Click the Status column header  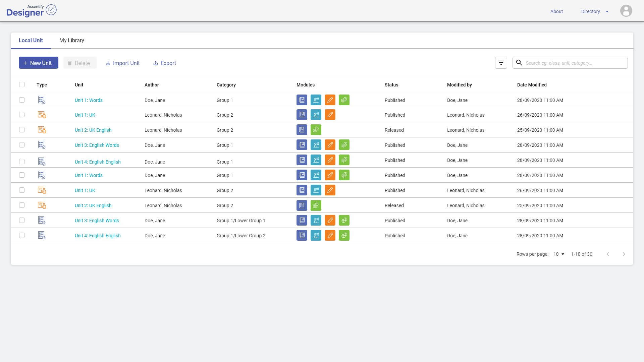tap(391, 85)
